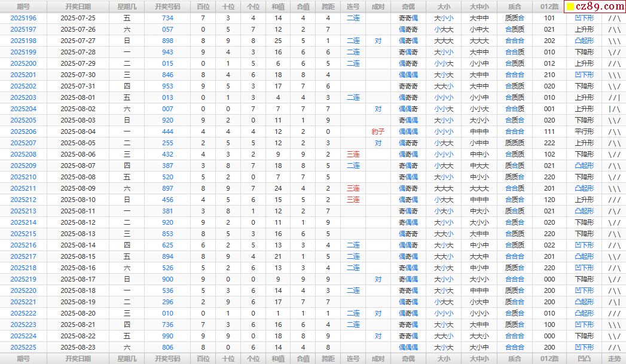The height and width of the screenshot is (364, 626).
Task: Click the 开奖号码 column header at top
Action: (x=167, y=7)
